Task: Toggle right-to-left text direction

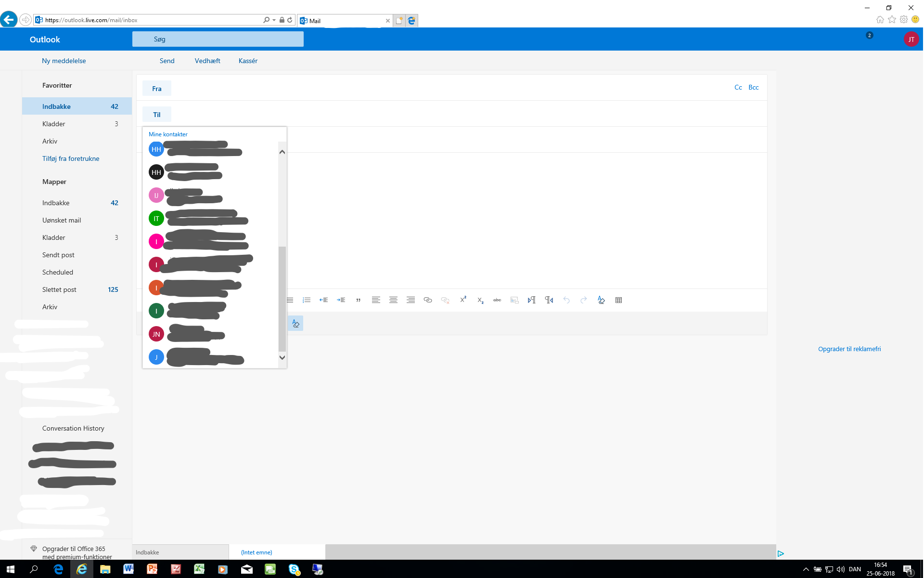Action: click(549, 300)
